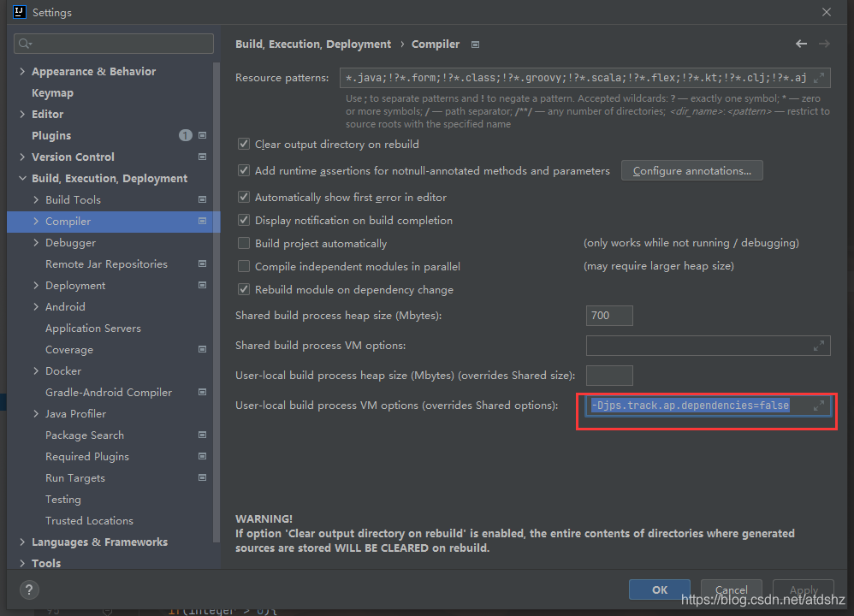Enable Build project automatically checkbox
854x616 pixels.
pos(244,243)
